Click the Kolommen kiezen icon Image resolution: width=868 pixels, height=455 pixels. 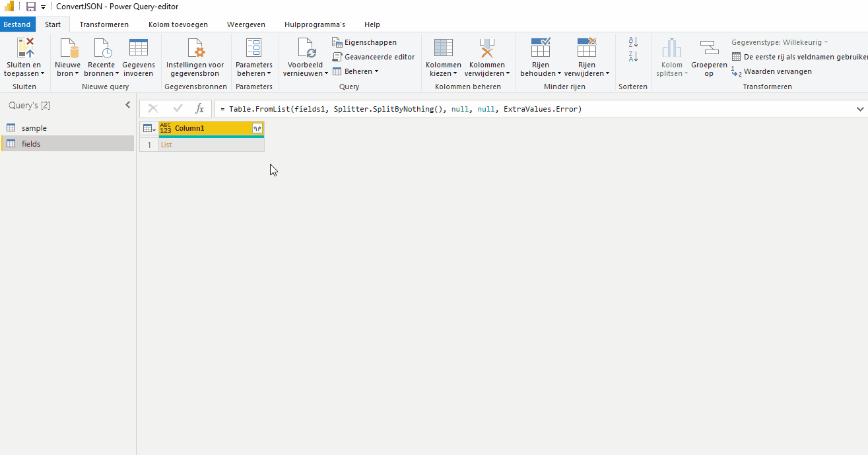[x=444, y=48]
